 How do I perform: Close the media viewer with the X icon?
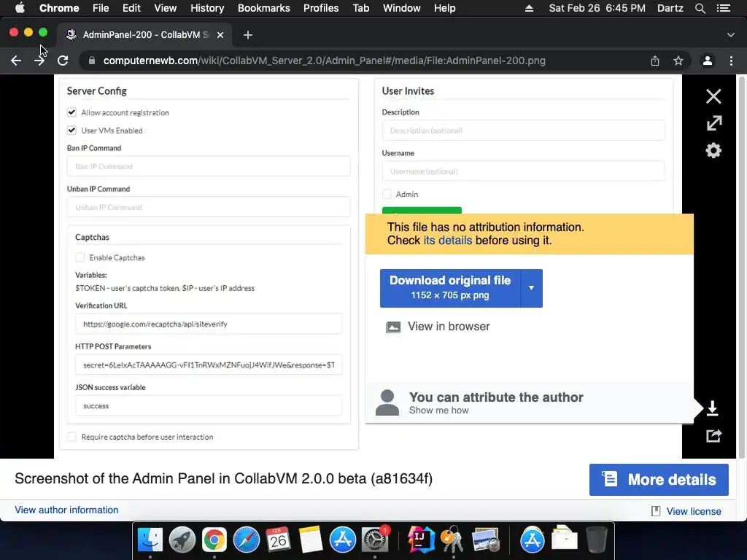pos(713,96)
